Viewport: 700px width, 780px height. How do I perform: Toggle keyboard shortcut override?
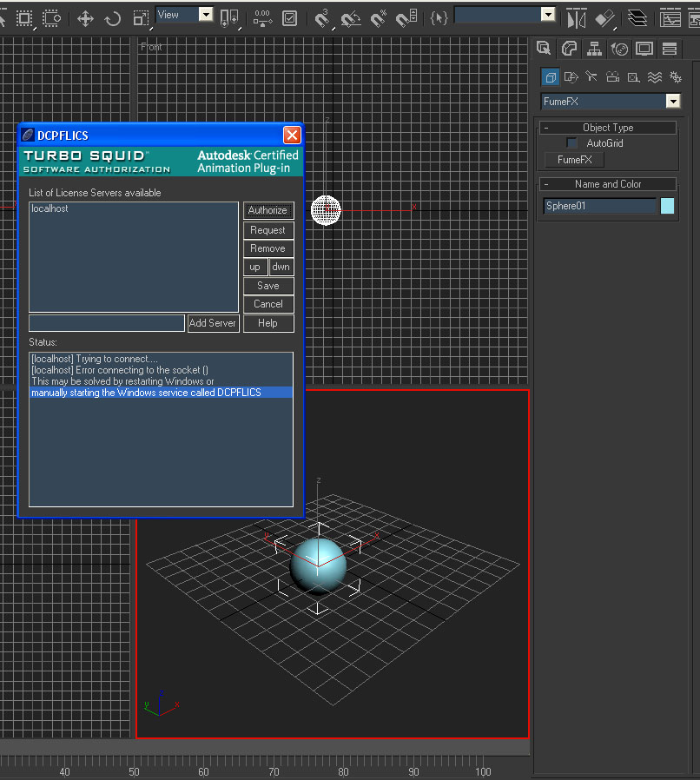coord(290,19)
